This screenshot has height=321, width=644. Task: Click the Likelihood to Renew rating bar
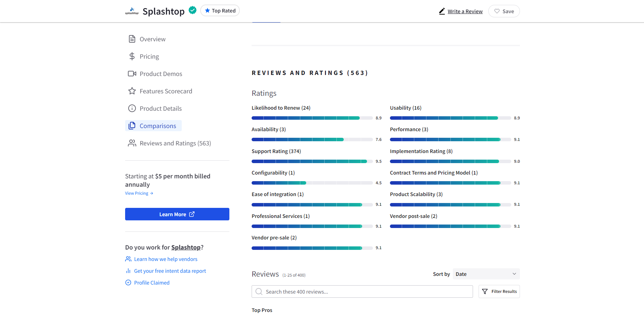coord(312,118)
